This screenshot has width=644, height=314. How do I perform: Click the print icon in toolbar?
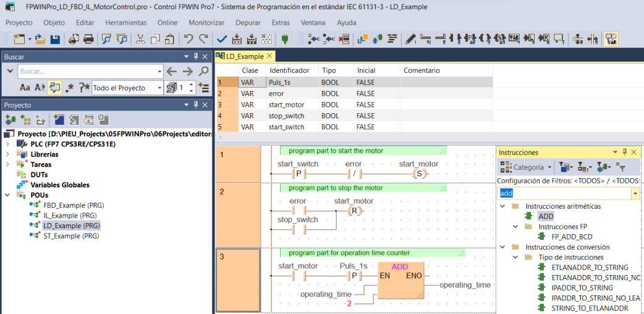tap(88, 40)
